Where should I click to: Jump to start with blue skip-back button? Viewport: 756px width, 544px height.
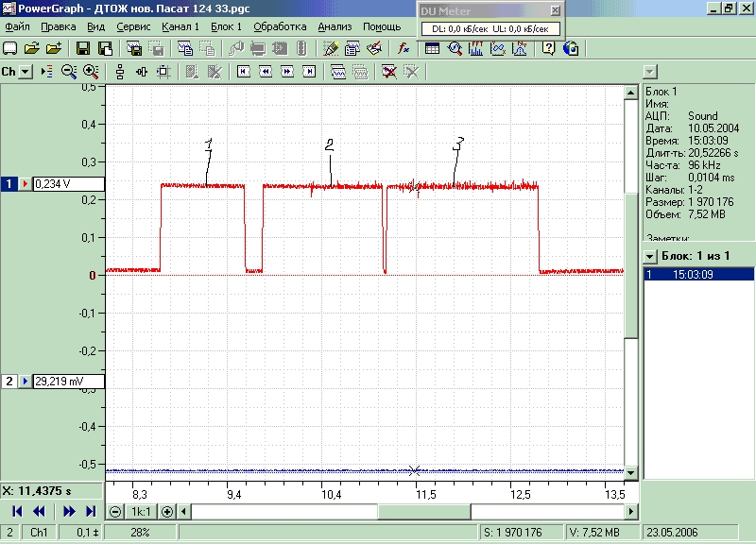coord(17,511)
